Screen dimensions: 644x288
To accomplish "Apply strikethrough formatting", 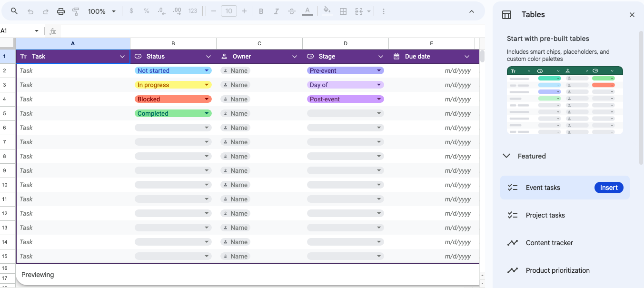I will coord(292,11).
